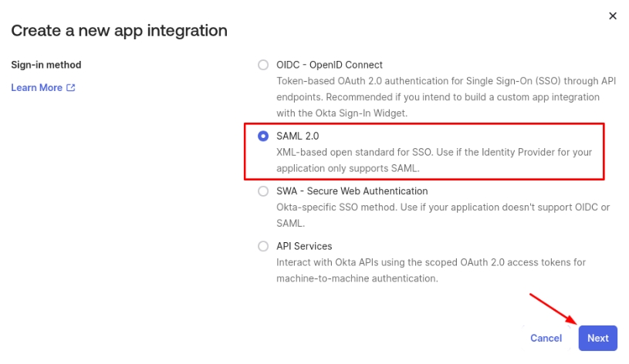Click the Create a new app integration heading

click(119, 32)
